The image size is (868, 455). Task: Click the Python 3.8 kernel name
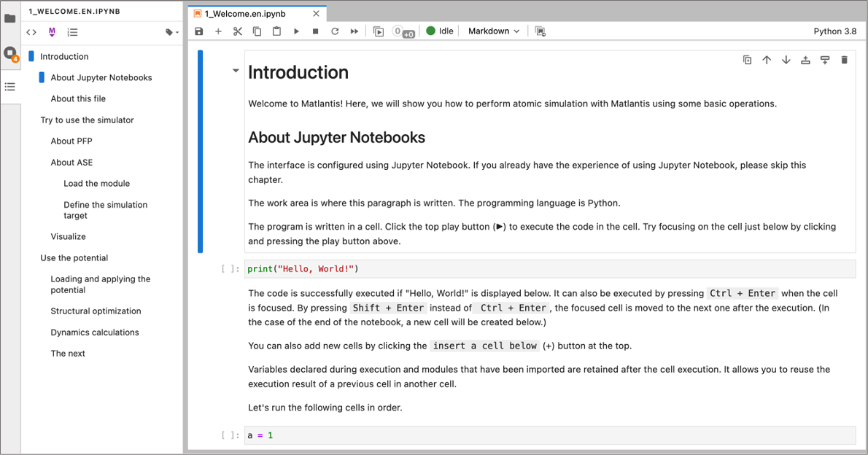coord(834,31)
